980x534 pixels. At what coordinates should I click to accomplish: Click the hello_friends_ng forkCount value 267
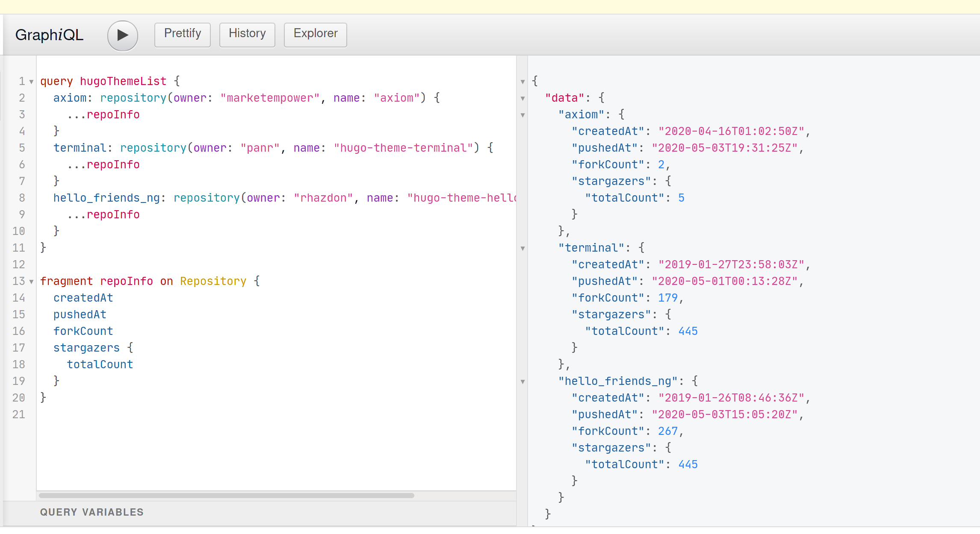pos(668,431)
